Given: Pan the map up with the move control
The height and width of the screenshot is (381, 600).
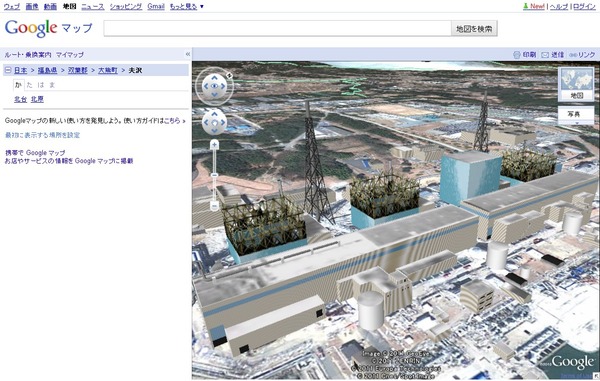Looking at the screenshot, I should pos(214,114).
